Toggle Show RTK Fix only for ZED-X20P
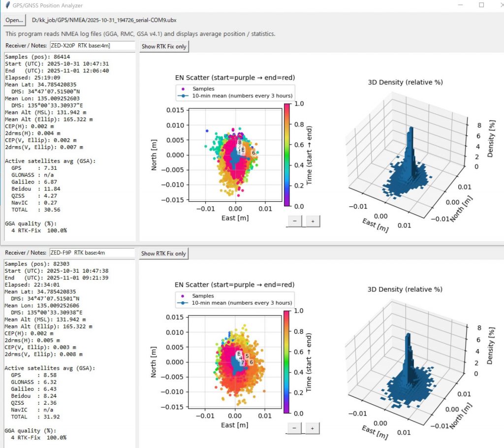 pos(164,46)
